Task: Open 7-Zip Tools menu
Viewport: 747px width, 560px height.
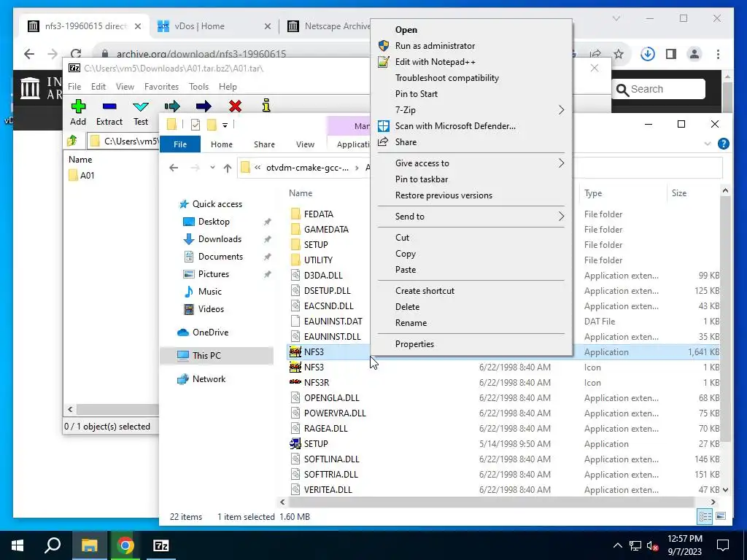Action: click(198, 87)
